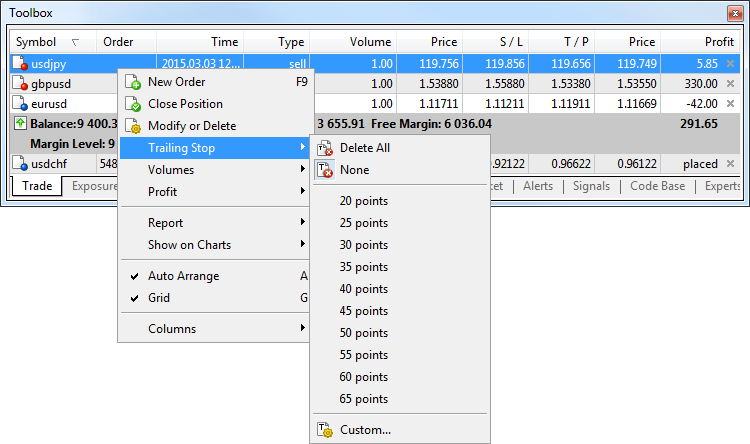Image resolution: width=750 pixels, height=444 pixels.
Task: Click the Profit column header
Action: [x=718, y=42]
